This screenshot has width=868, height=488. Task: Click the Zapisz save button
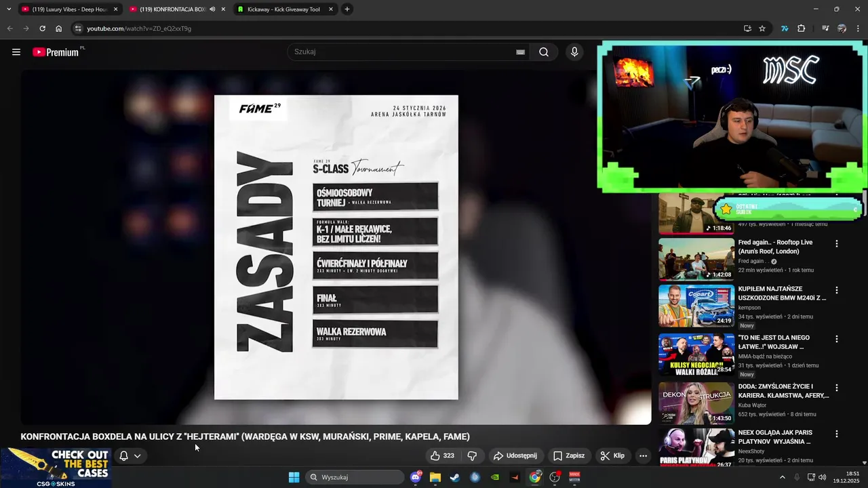[x=569, y=455]
